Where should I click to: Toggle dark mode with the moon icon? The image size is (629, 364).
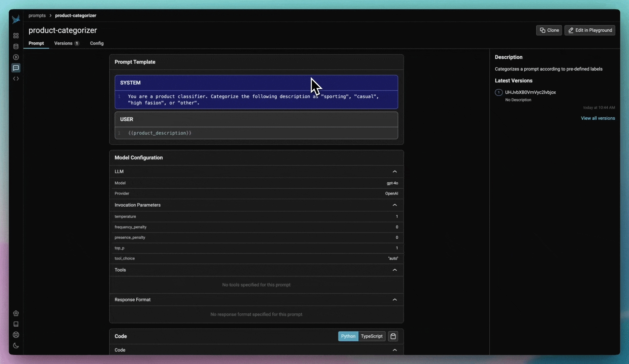(16, 346)
